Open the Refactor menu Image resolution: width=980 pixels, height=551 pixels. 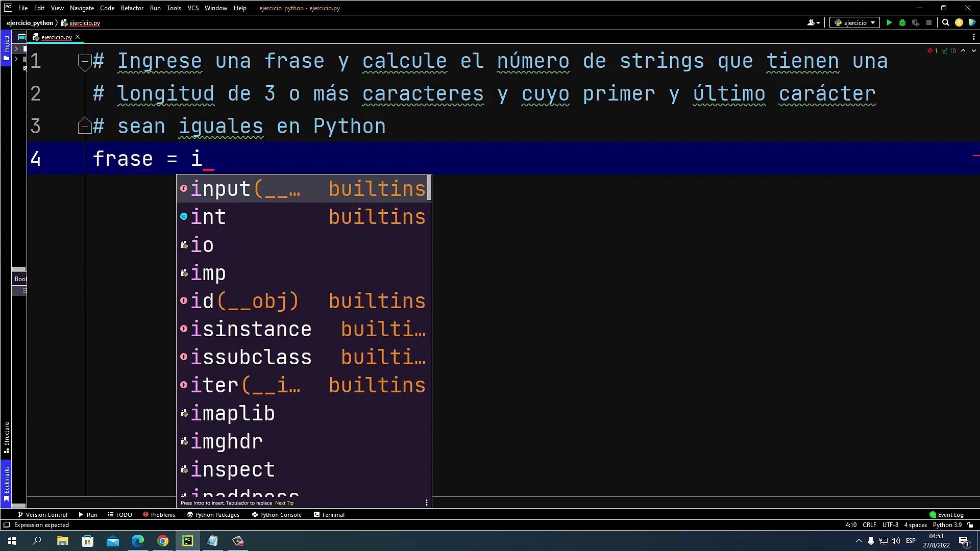pyautogui.click(x=132, y=8)
